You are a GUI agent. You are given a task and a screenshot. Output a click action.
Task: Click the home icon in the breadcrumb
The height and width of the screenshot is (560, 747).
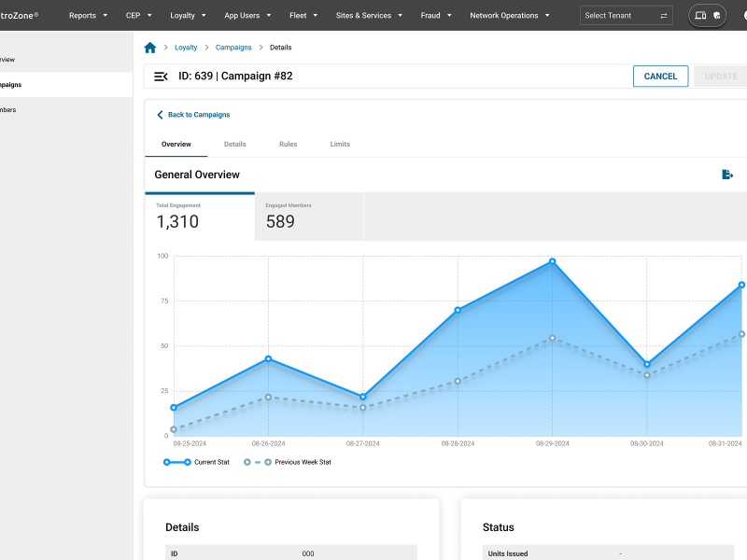click(x=149, y=47)
